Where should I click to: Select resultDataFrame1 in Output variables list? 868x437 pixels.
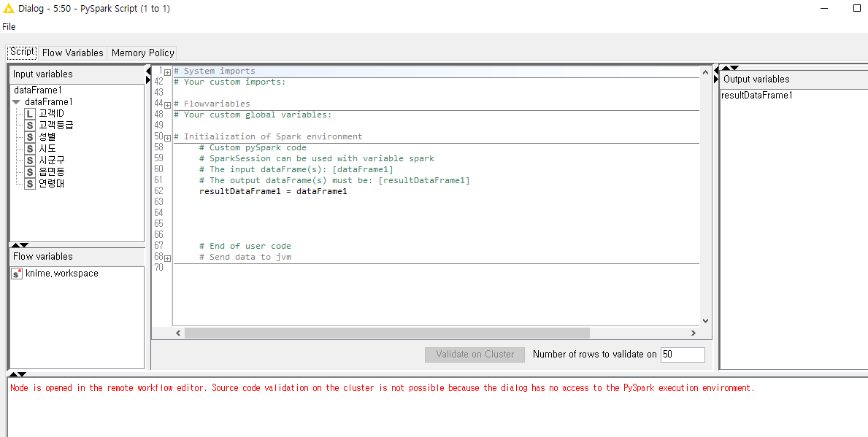click(756, 96)
